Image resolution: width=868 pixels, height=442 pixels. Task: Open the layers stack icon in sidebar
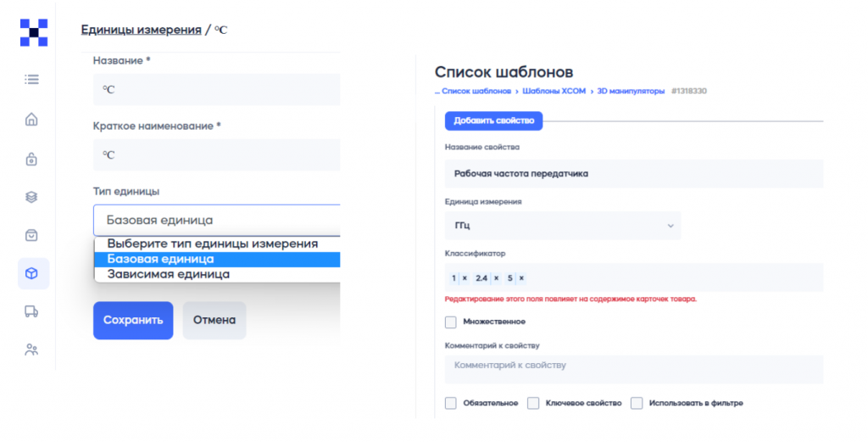[32, 197]
